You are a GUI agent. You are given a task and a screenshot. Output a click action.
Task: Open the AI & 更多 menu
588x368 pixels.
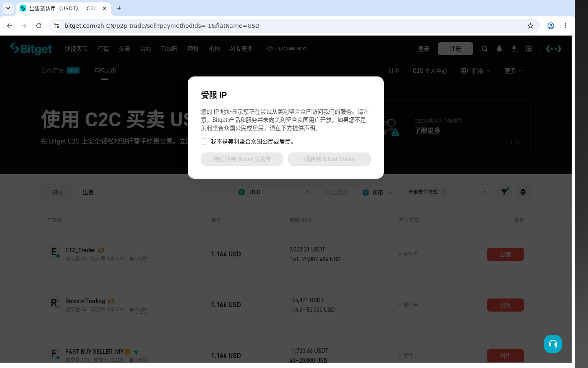tap(241, 49)
